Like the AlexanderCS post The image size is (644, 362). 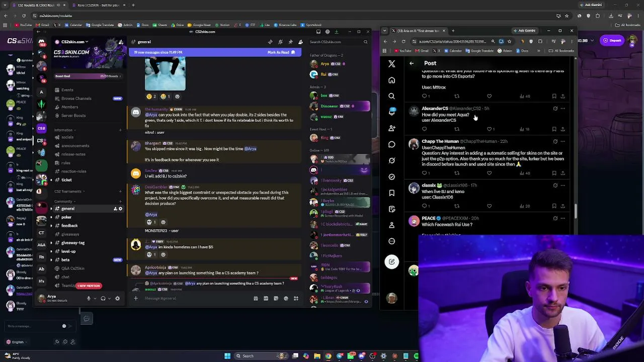[x=490, y=129]
